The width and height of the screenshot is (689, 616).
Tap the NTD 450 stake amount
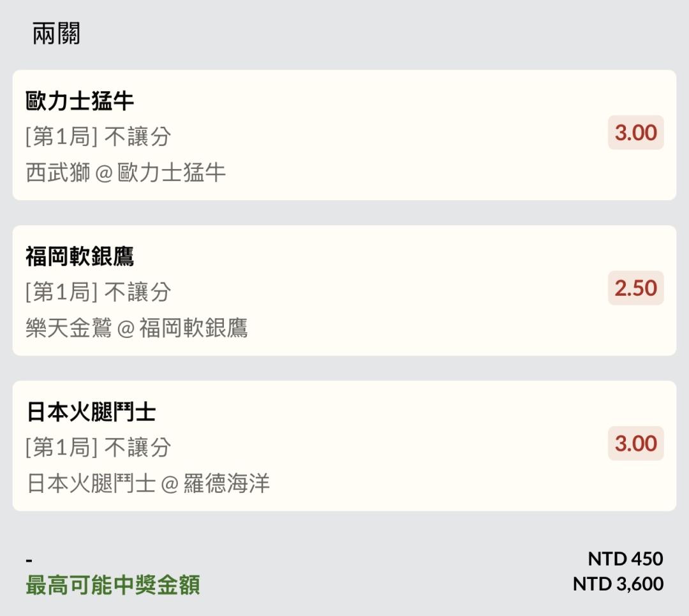[625, 559]
